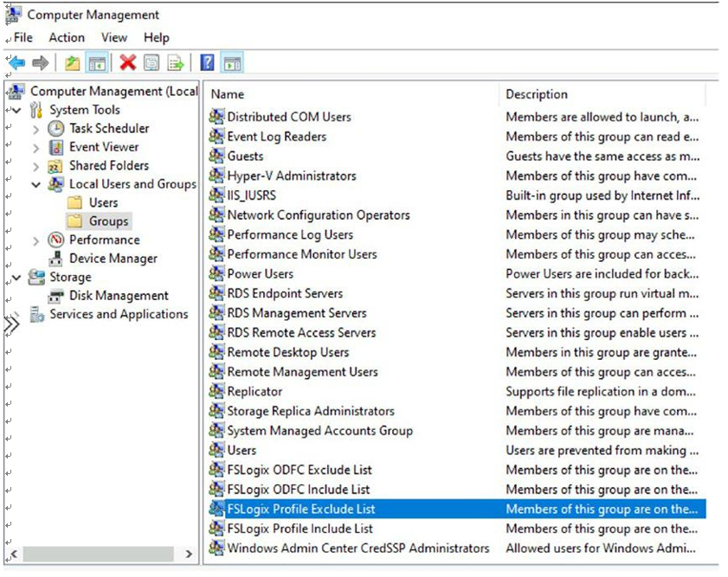The height and width of the screenshot is (577, 728).
Task: Click the Storage node icon
Action: pos(36,277)
